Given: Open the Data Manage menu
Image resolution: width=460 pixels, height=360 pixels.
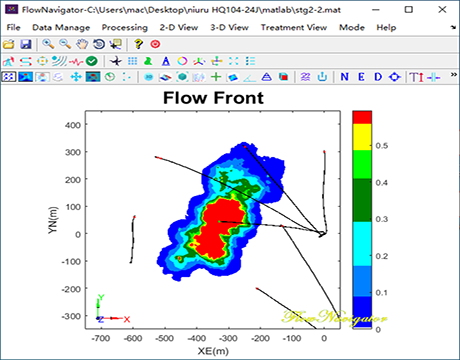Looking at the screenshot, I should click(x=61, y=27).
